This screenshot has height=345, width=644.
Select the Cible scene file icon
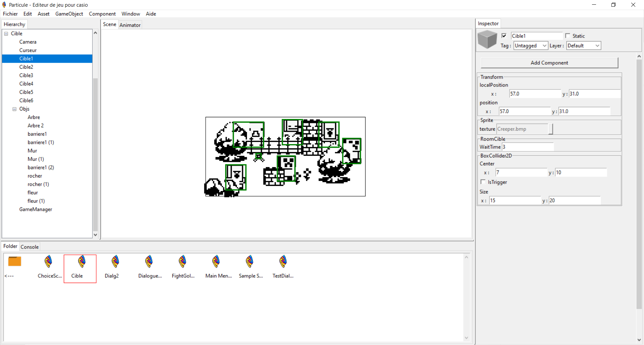[x=82, y=262]
